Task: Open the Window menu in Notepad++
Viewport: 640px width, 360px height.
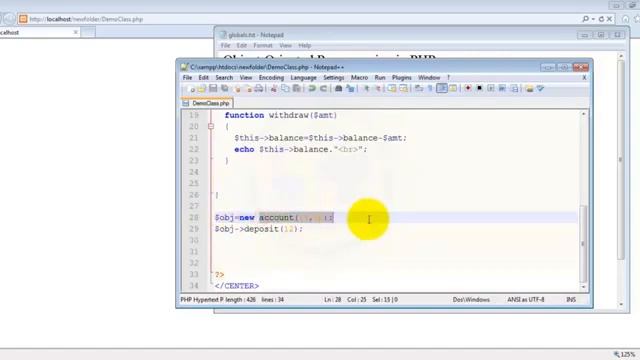Action: pyautogui.click(x=429, y=78)
